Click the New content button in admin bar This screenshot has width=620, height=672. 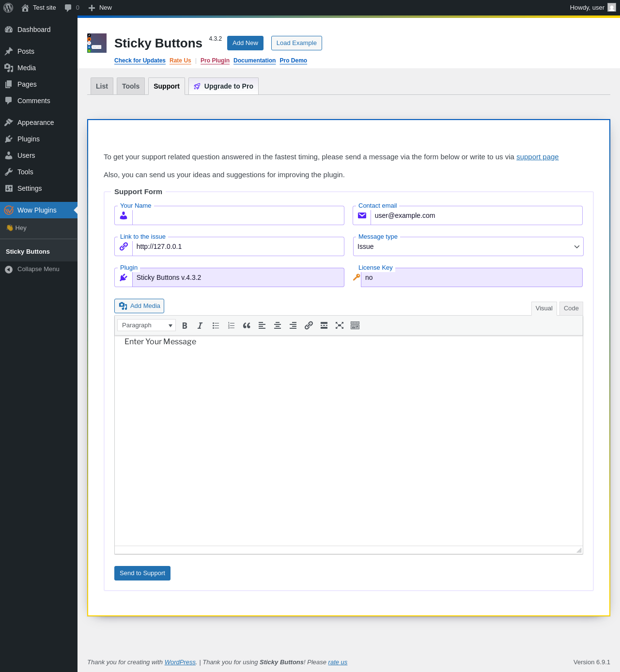(x=100, y=8)
